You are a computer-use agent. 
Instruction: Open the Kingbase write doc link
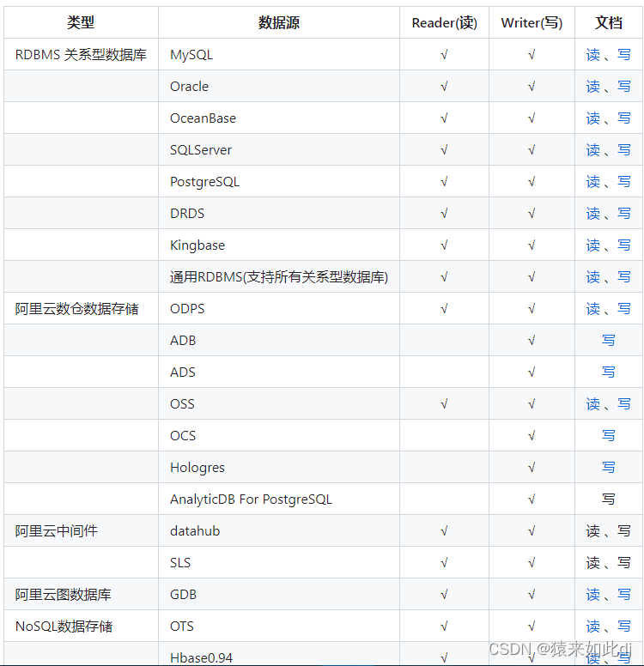point(624,245)
